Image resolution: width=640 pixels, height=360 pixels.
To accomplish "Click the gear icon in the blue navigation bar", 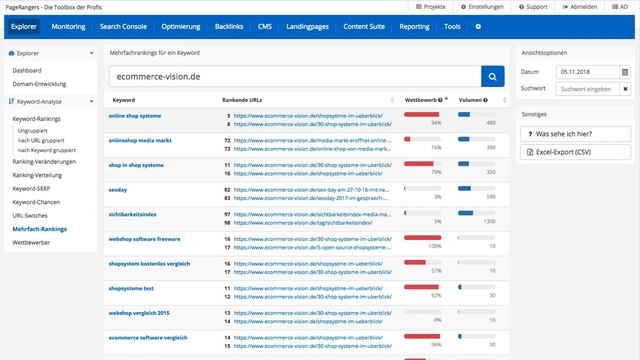I will [478, 27].
